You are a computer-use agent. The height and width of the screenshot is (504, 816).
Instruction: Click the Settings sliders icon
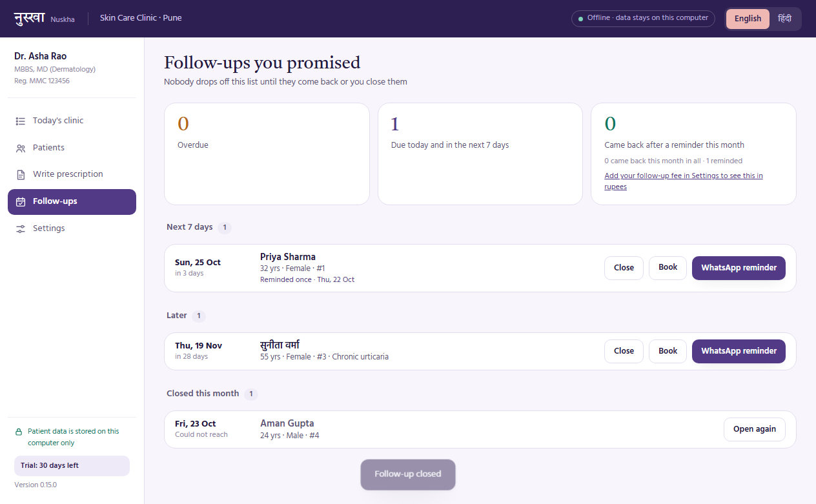click(20, 228)
